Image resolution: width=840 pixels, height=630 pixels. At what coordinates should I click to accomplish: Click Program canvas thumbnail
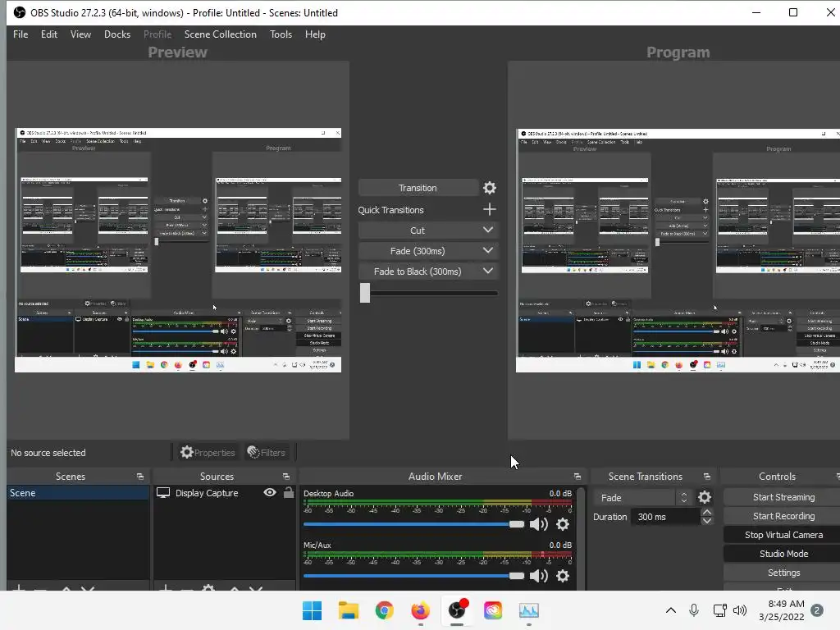(678, 250)
